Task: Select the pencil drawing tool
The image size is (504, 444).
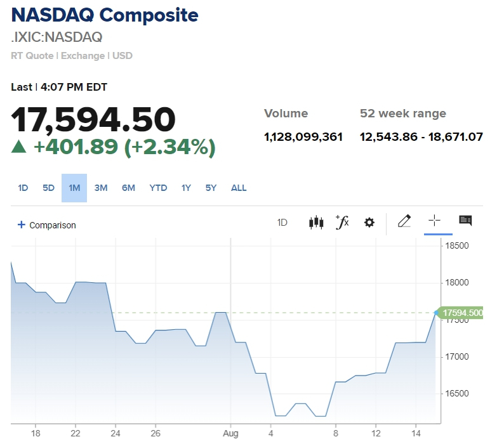Action: [404, 221]
